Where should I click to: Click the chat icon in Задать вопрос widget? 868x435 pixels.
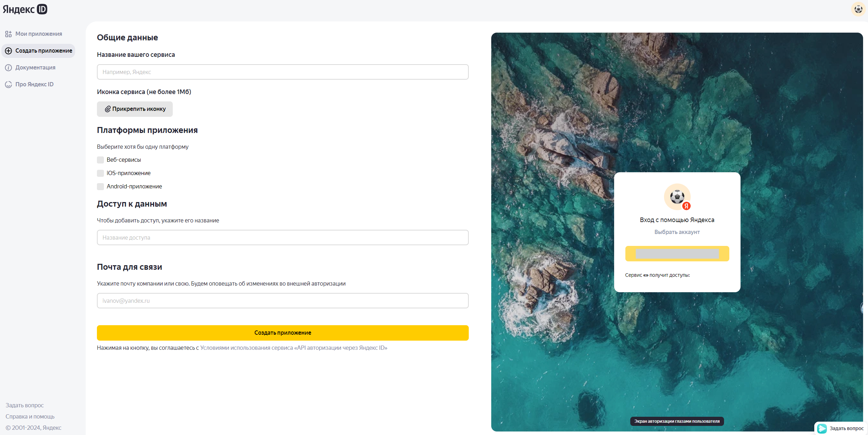(x=822, y=428)
